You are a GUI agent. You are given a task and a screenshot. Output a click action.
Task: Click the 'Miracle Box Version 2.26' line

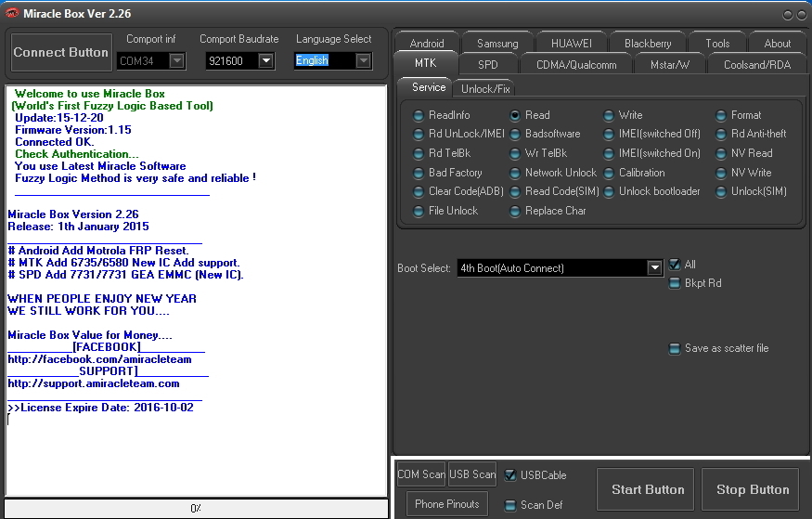tap(73, 214)
